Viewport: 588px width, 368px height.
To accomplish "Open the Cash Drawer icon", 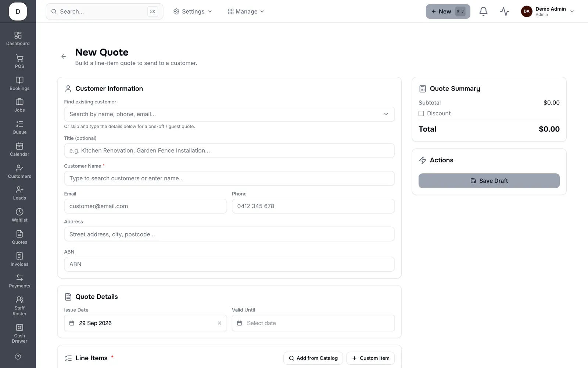I will pos(19,328).
